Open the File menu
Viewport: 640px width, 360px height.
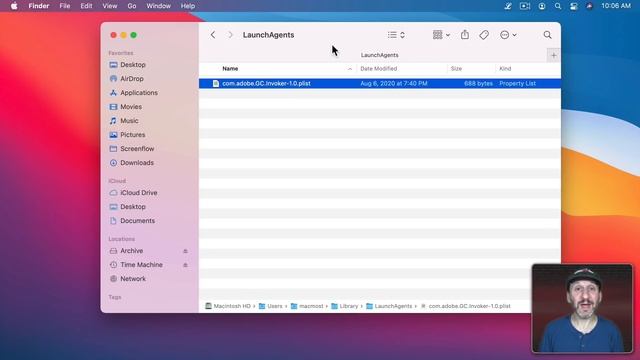coord(64,6)
